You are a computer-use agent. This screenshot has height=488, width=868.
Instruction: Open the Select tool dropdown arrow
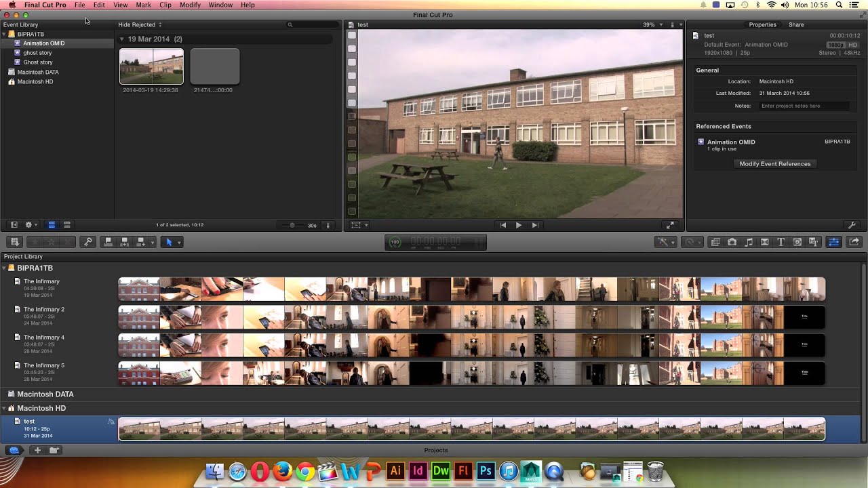click(179, 242)
